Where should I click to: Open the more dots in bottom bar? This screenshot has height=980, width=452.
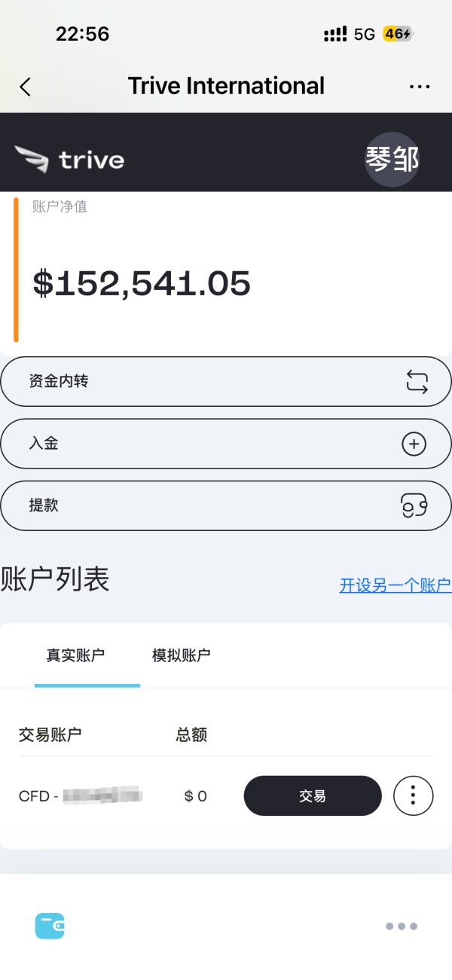[401, 927]
